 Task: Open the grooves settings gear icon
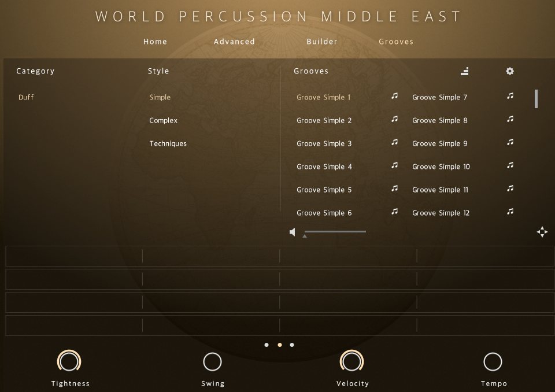pyautogui.click(x=510, y=71)
